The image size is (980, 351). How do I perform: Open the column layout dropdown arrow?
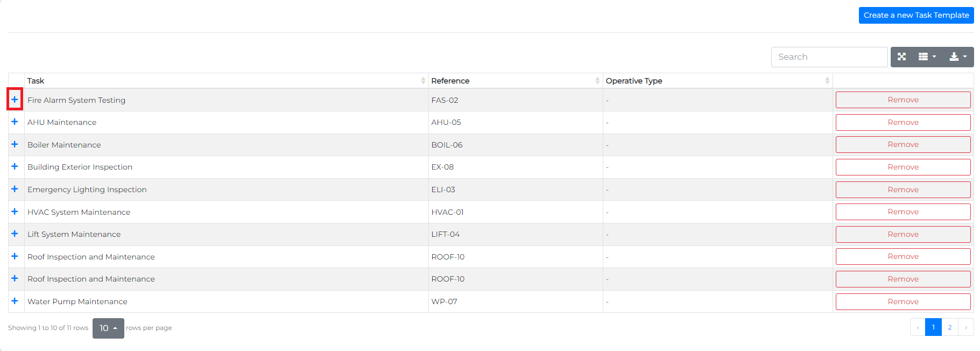(x=934, y=57)
